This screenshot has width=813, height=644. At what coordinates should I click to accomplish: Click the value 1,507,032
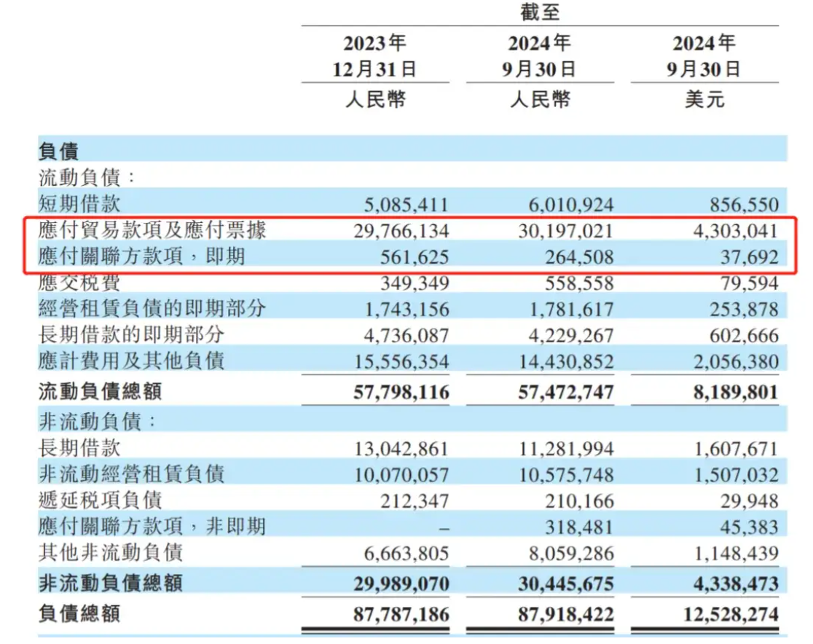point(736,475)
